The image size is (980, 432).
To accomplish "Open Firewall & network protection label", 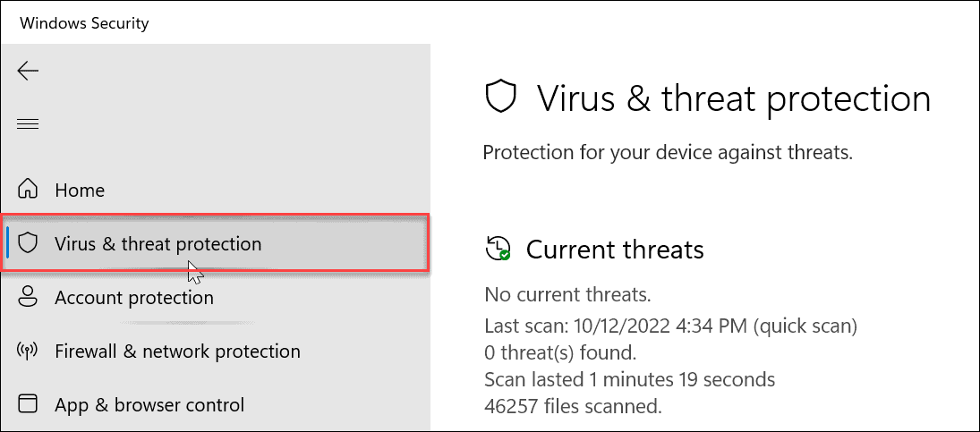I will [x=177, y=352].
